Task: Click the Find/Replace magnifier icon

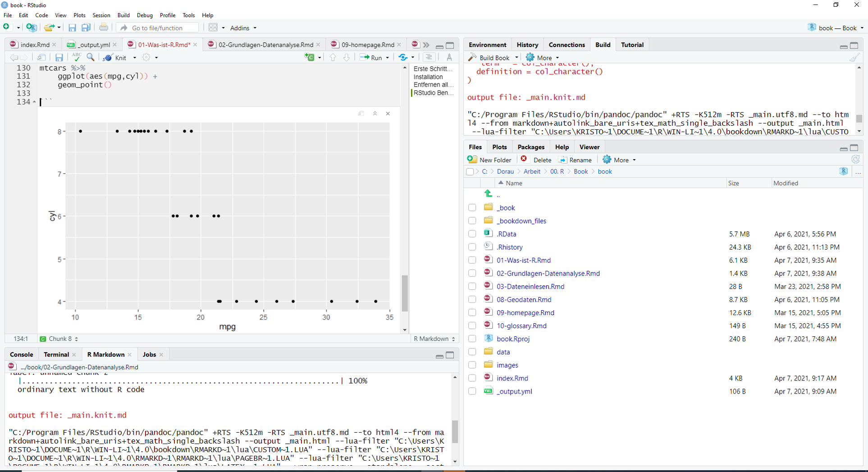Action: pyautogui.click(x=91, y=57)
